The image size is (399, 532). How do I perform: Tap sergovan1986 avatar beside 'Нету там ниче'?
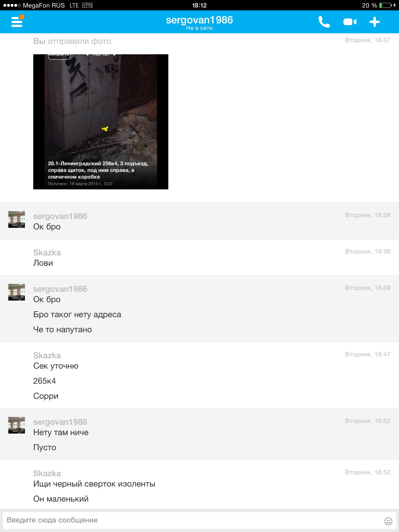tap(17, 425)
